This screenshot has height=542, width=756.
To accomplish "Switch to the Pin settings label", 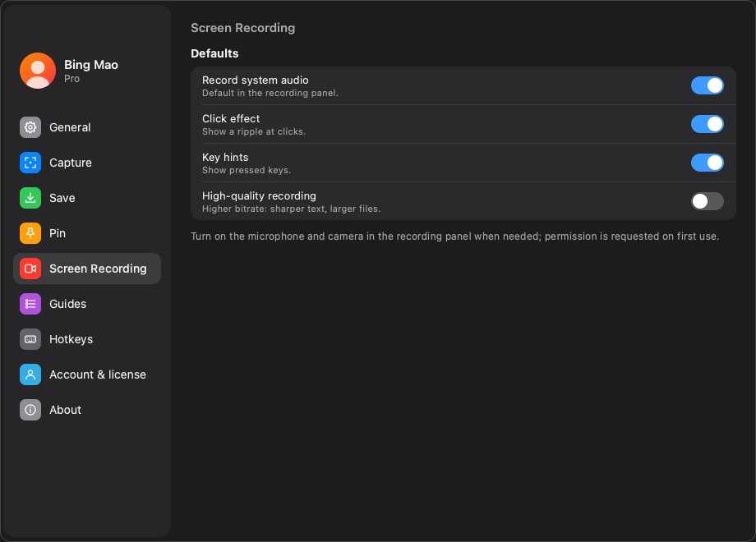I will coord(58,233).
